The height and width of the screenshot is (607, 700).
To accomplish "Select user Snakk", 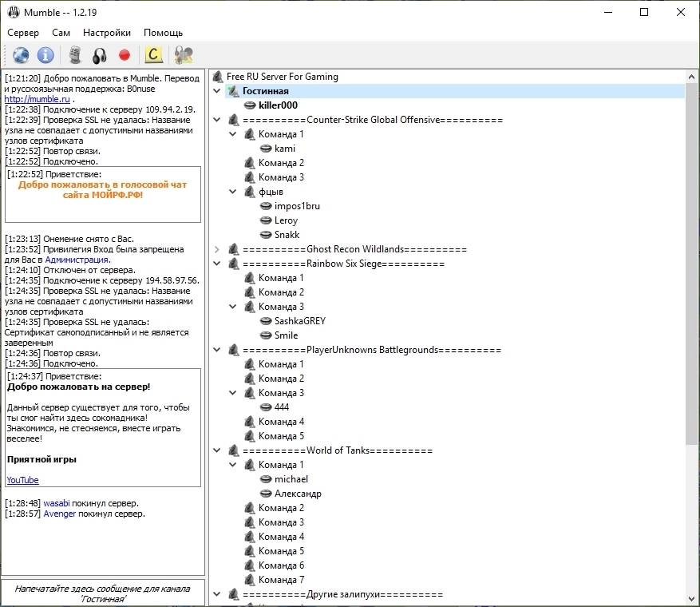I will coord(287,235).
